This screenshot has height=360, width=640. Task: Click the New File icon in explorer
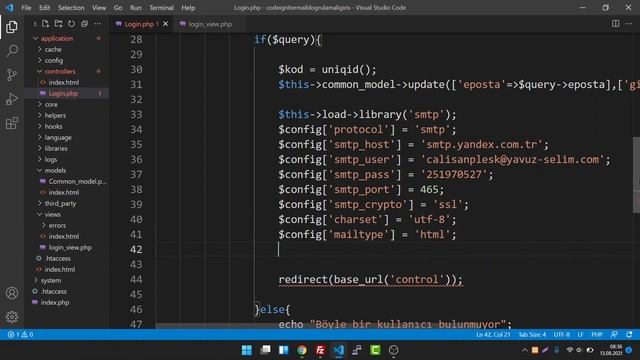tap(45, 24)
